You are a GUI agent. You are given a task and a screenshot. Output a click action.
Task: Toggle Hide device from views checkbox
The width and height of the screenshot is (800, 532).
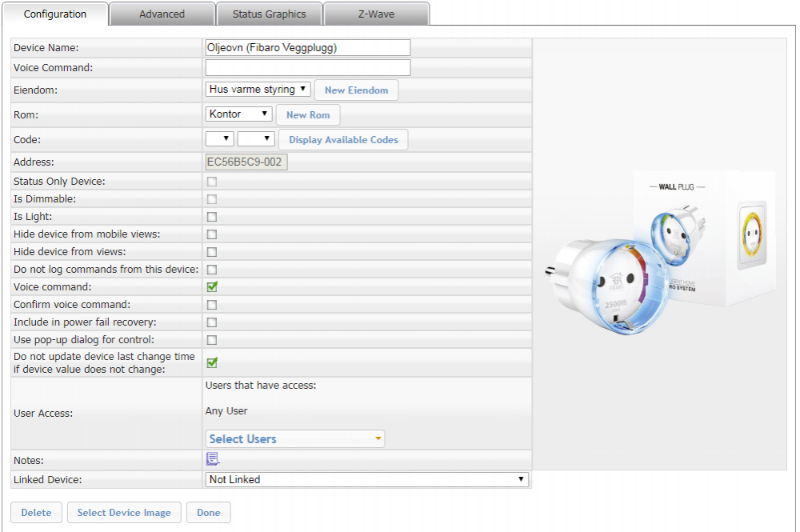(x=212, y=252)
